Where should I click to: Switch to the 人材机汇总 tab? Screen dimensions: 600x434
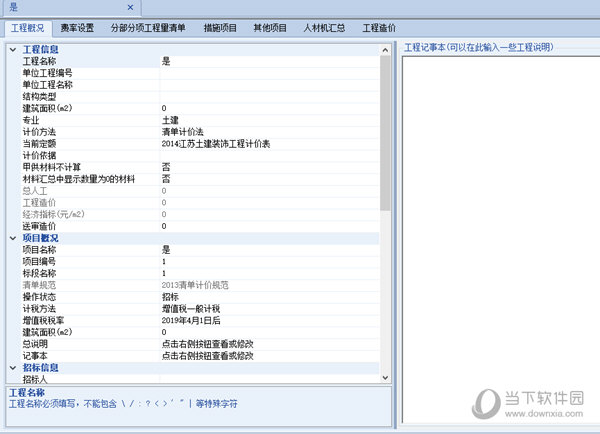(324, 28)
